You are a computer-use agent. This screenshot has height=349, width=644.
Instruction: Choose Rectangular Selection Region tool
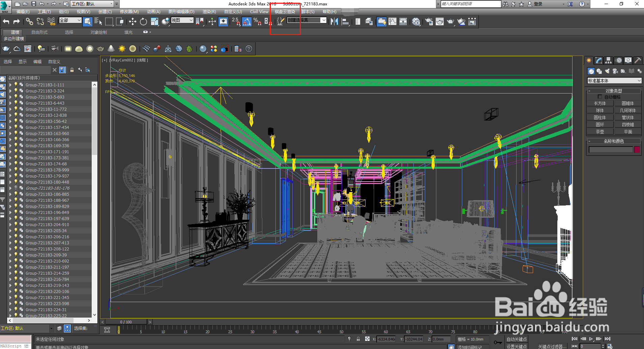point(109,22)
